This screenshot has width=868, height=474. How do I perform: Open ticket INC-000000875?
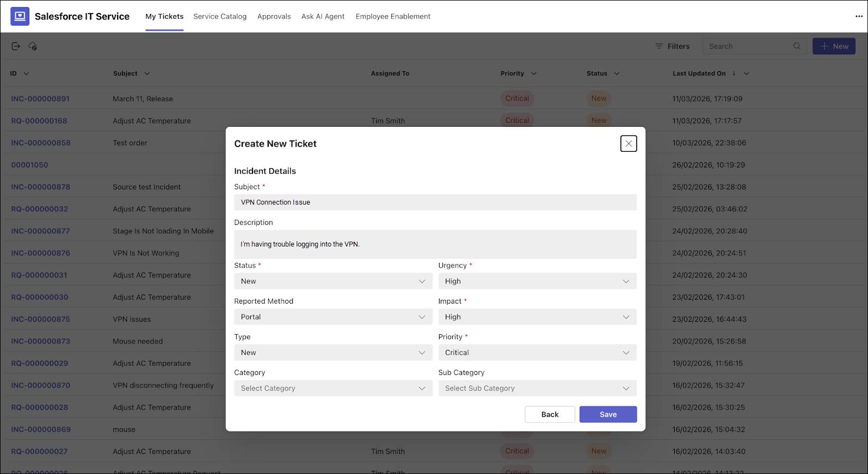tap(40, 319)
